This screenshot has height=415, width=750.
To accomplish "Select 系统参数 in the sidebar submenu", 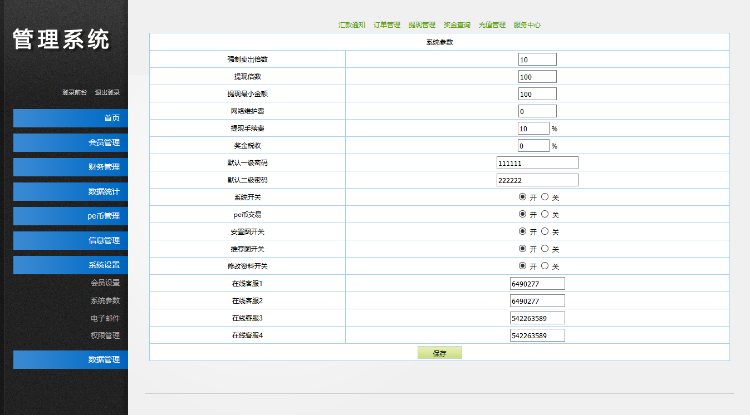I will pyautogui.click(x=104, y=300).
